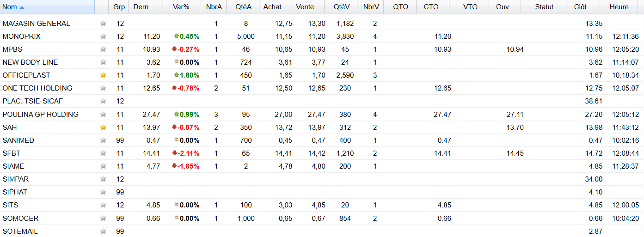Image resolution: width=644 pixels, height=237 pixels.
Task: Add POULINA GP HOLDING to favorites star
Action: coord(103,114)
